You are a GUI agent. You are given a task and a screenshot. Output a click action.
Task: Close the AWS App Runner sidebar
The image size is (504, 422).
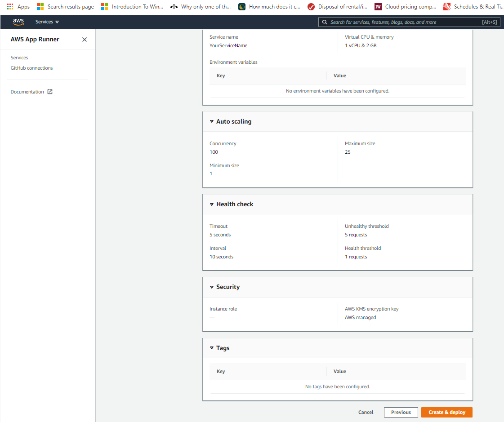(x=85, y=40)
